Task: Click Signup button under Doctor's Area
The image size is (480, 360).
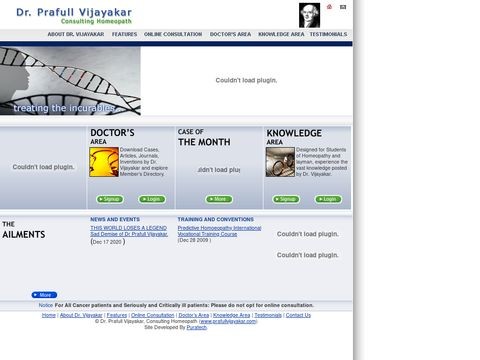Action: pos(110,199)
